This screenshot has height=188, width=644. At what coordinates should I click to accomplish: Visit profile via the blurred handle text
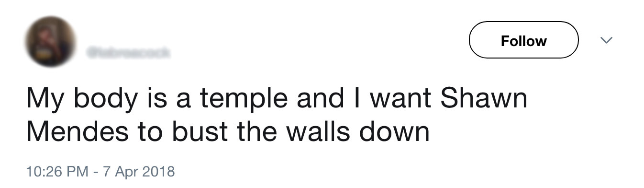[128, 52]
